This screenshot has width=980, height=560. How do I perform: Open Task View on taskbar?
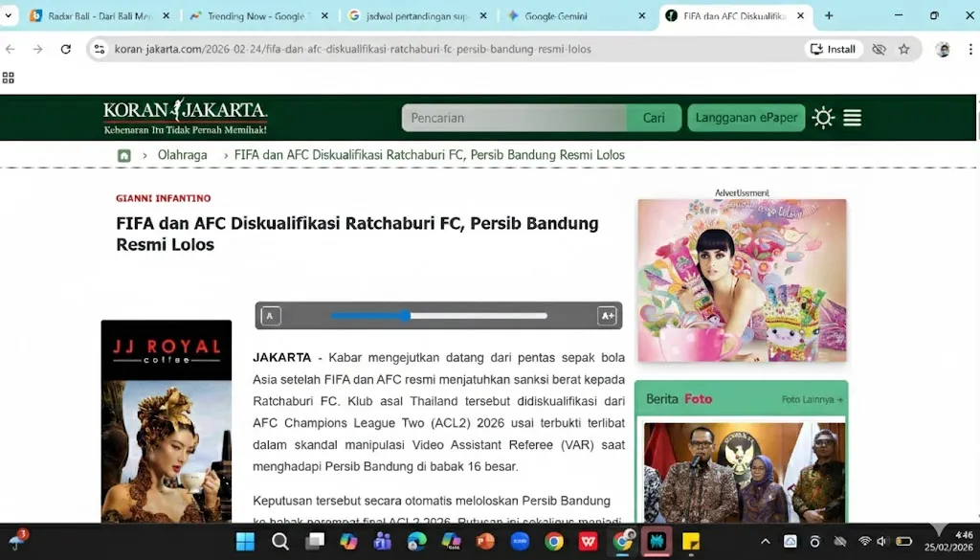(x=314, y=541)
